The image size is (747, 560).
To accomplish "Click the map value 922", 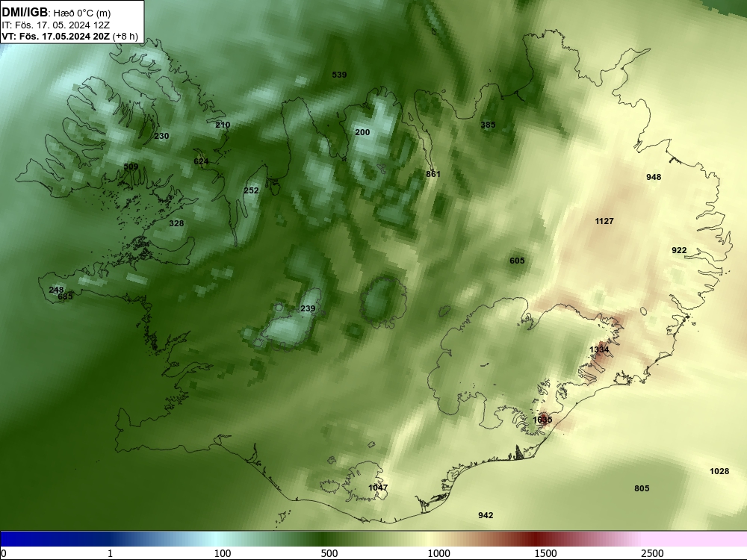I will [679, 250].
